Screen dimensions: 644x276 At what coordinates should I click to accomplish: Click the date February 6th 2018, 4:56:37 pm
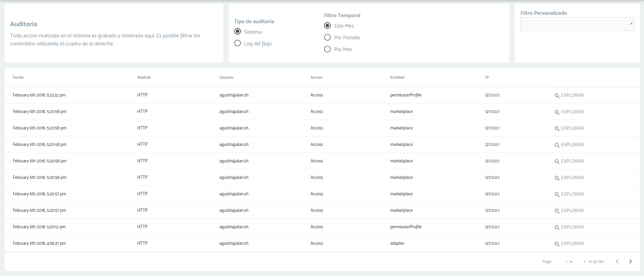[x=39, y=243]
